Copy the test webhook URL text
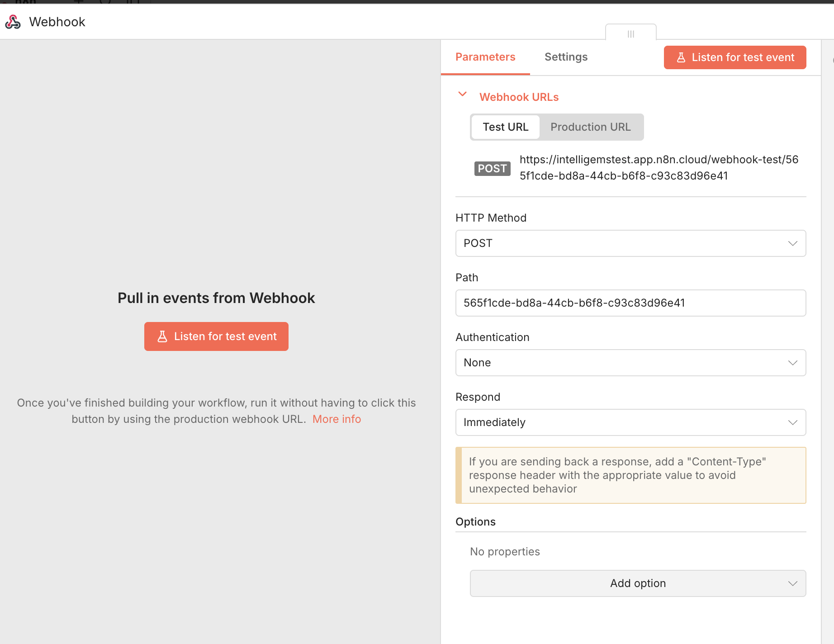This screenshot has height=644, width=834. click(659, 167)
